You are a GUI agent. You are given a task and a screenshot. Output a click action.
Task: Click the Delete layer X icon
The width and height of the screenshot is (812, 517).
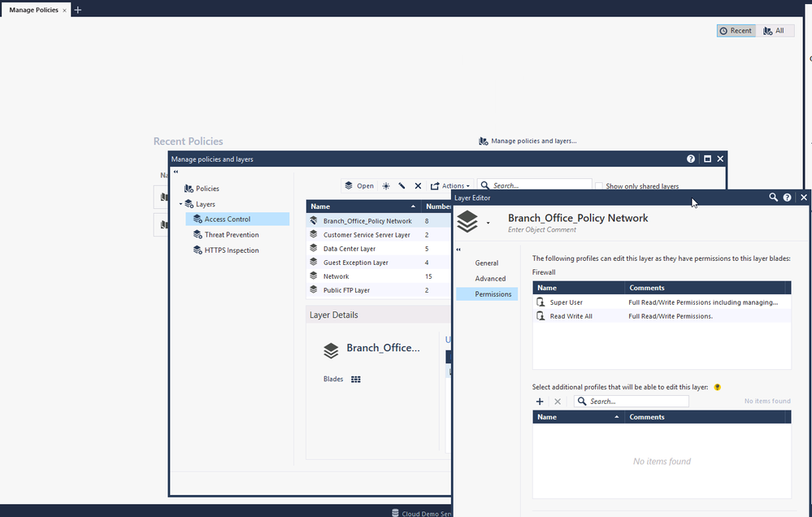point(418,186)
